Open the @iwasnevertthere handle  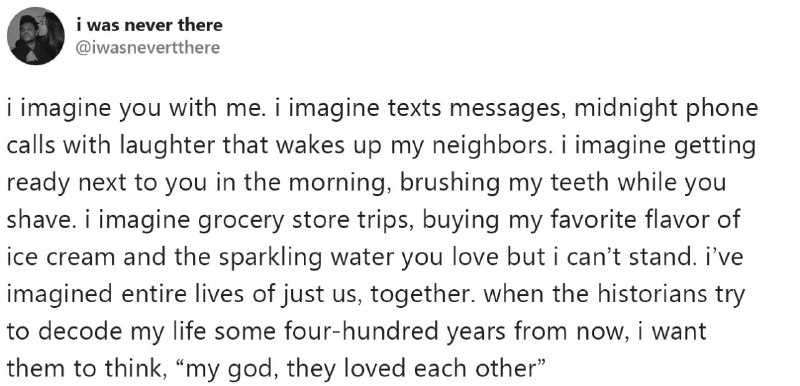(x=147, y=48)
